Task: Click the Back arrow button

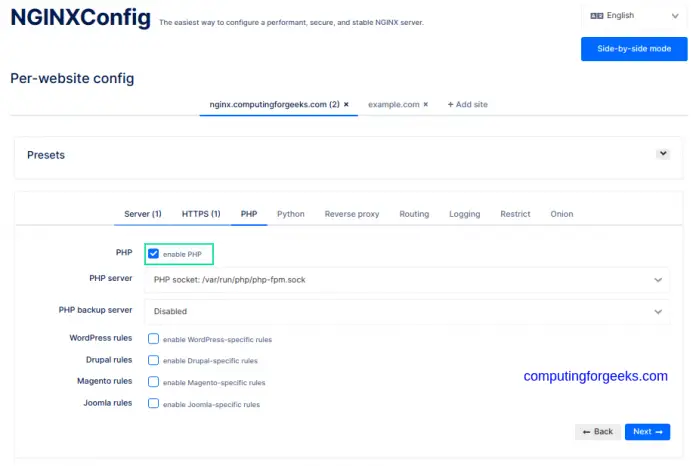Action: [x=597, y=432]
